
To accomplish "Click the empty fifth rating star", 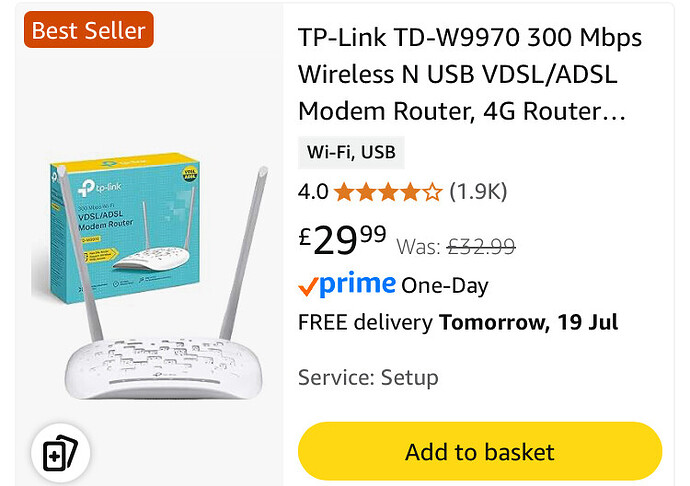I will click(x=433, y=192).
